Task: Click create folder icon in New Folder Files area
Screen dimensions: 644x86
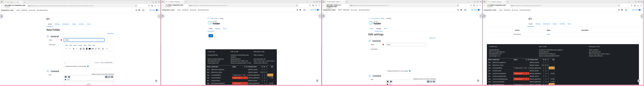Action: [69, 77]
